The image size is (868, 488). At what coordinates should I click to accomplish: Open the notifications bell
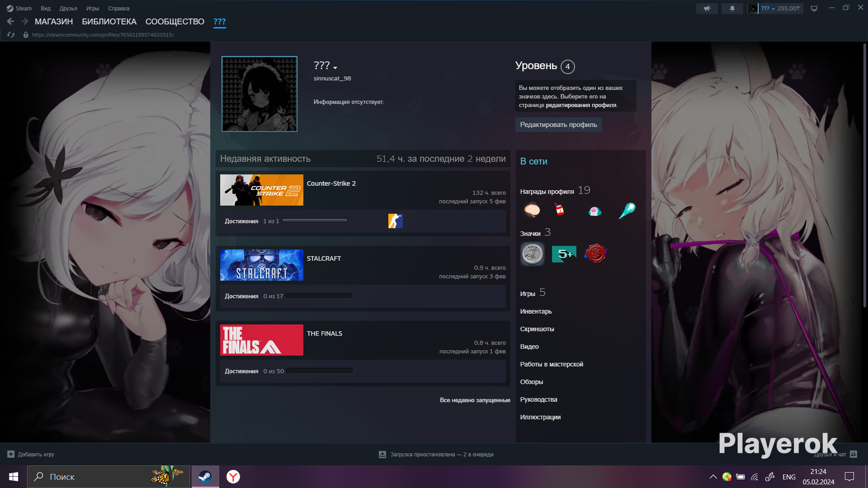tap(732, 8)
